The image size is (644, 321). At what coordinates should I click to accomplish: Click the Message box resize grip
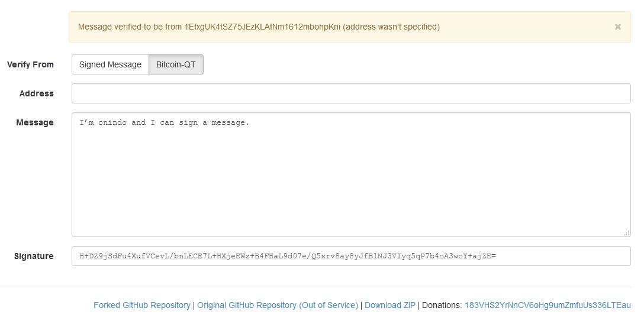coord(626,233)
